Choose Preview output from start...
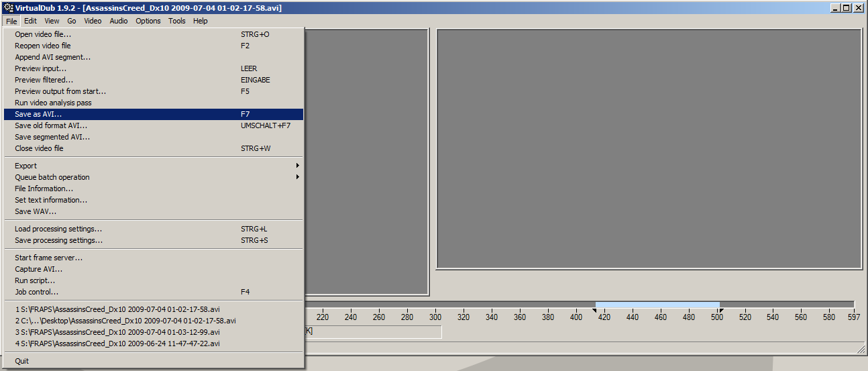This screenshot has width=868, height=371. point(154,91)
